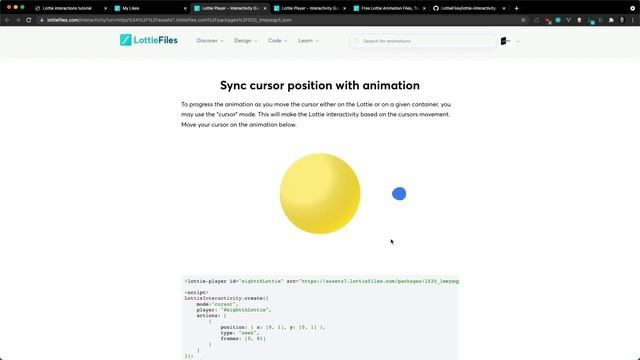Click the blue dot in animation
Viewport: 640px width, 360px height.
click(399, 193)
